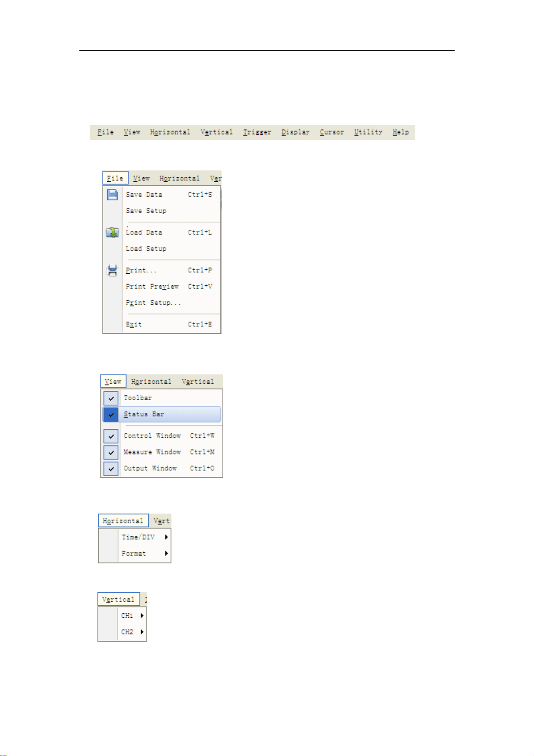Open View in the nine-item menu bar
Viewport: 534px width, 756px height.
[x=132, y=132]
